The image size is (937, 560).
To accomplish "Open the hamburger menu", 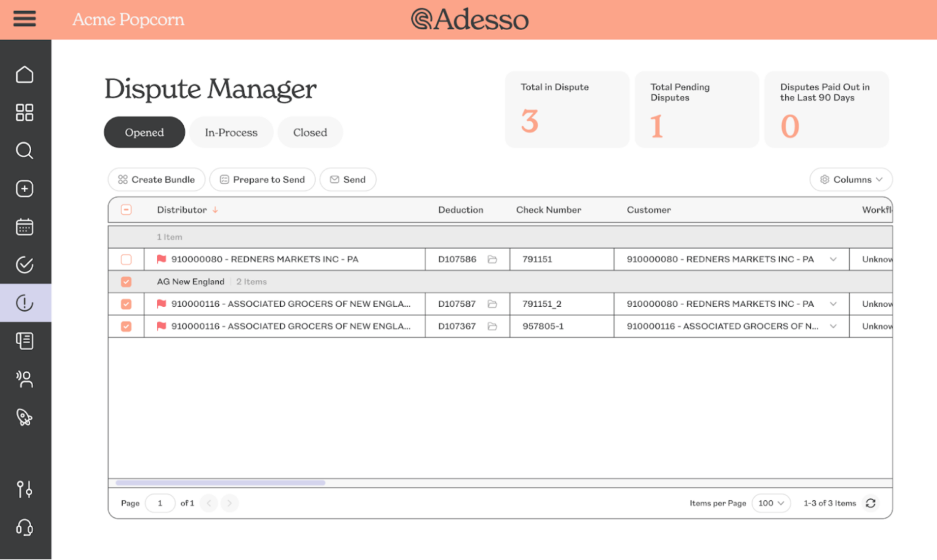I will (24, 19).
